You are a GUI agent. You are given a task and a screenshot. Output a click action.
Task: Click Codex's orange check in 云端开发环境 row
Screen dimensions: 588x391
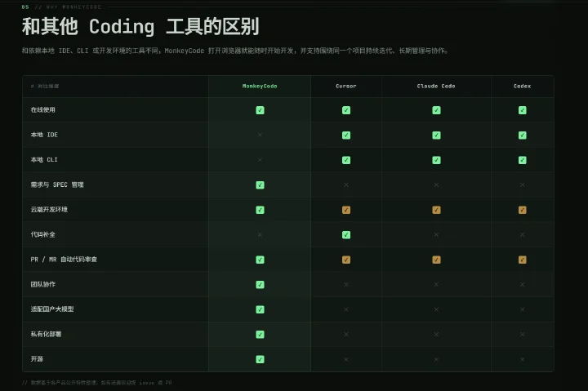(x=523, y=210)
